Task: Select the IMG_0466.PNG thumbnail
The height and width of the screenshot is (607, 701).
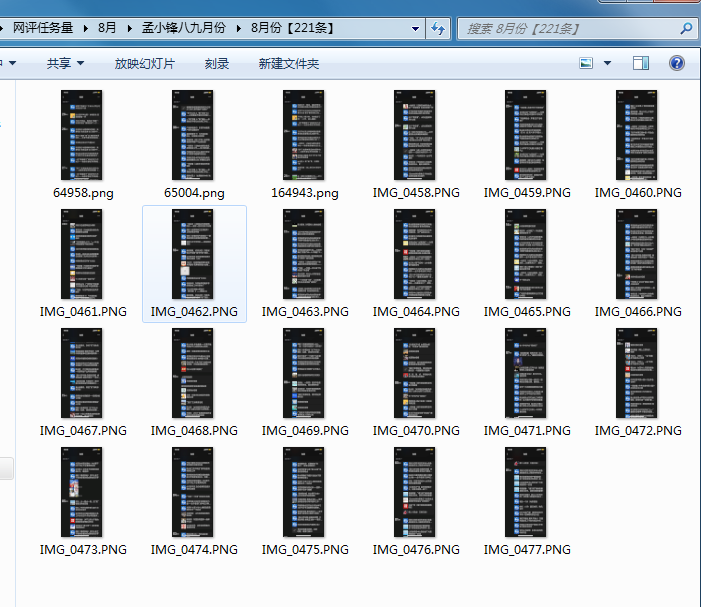Action: pos(637,254)
